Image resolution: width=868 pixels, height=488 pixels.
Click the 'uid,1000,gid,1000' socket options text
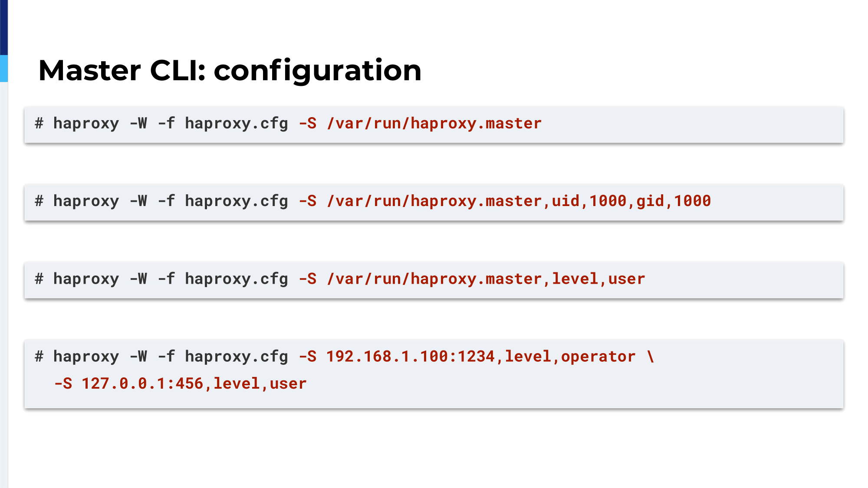pos(631,201)
